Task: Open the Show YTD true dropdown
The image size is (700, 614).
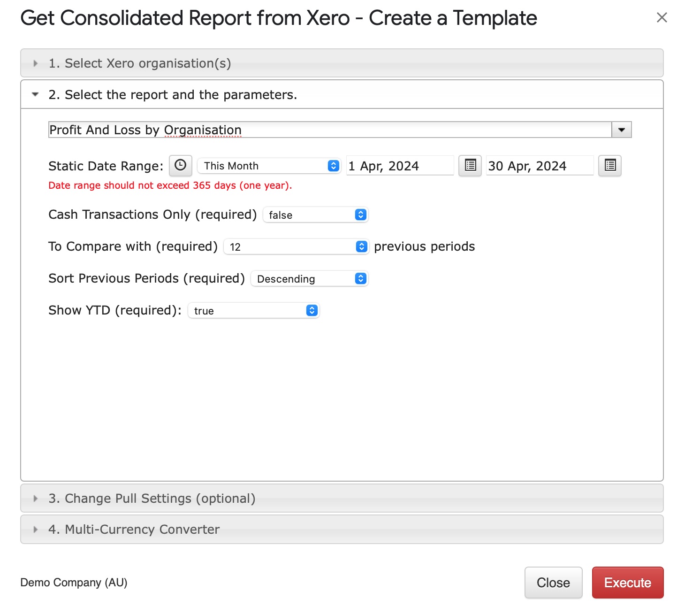Action: coord(253,311)
